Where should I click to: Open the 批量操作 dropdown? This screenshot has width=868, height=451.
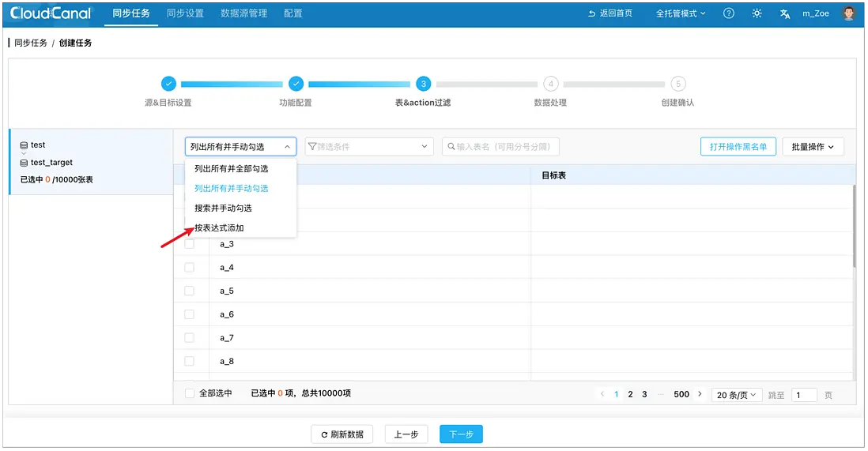click(x=813, y=147)
